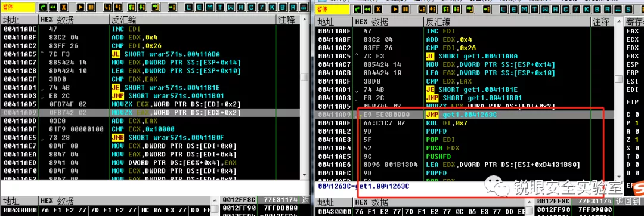The height and width of the screenshot is (216, 644).
Task: Click Go to address icon in the wrar571s window
Action: 172,7
